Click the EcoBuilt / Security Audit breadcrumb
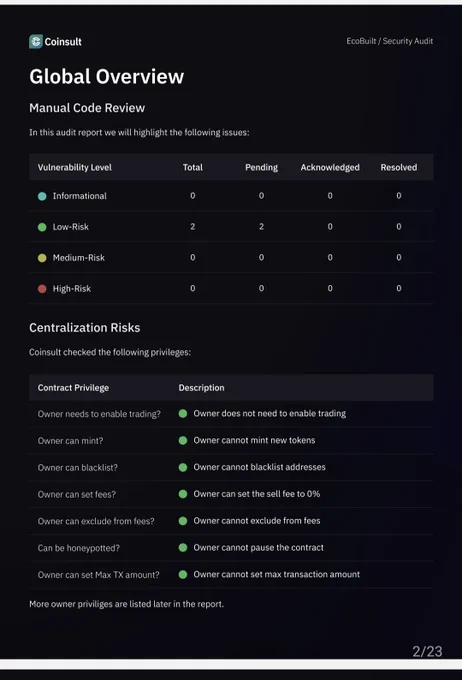This screenshot has width=462, height=680. pyautogui.click(x=390, y=41)
